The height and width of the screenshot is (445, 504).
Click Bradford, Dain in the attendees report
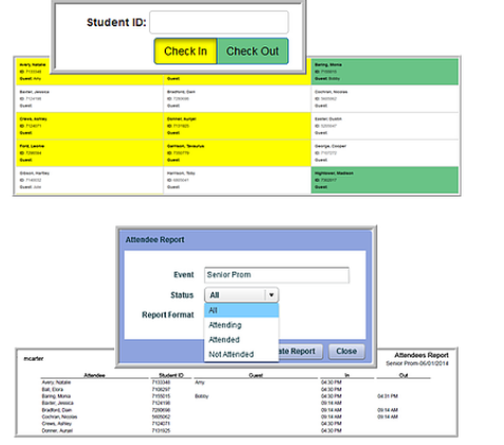[x=57, y=410]
